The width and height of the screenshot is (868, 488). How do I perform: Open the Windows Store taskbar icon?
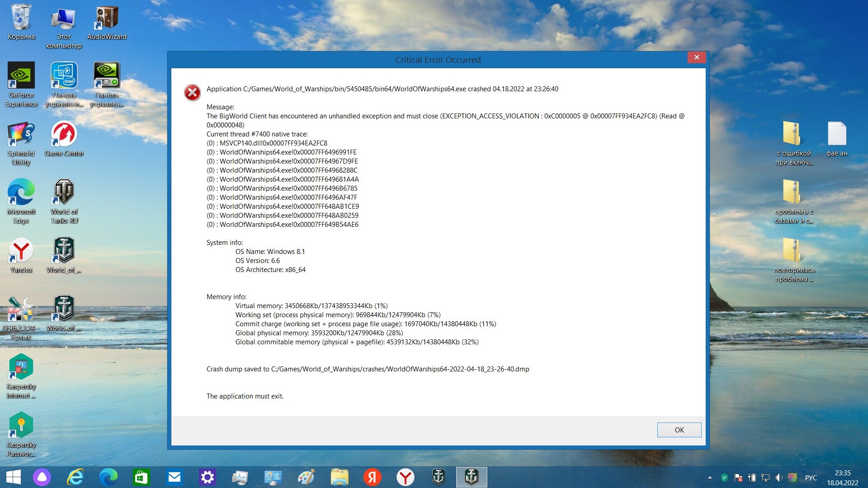pyautogui.click(x=141, y=477)
